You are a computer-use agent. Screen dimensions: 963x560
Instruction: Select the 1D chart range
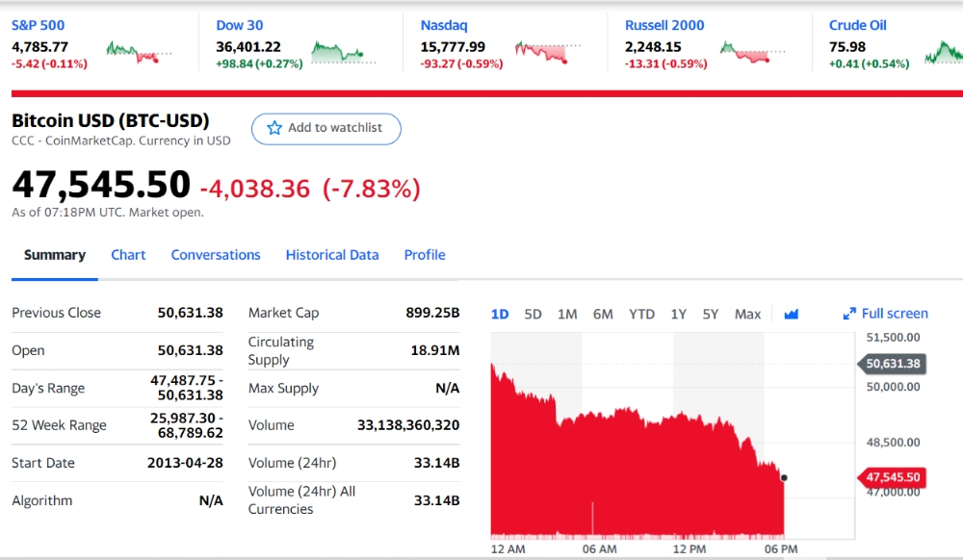pos(500,314)
